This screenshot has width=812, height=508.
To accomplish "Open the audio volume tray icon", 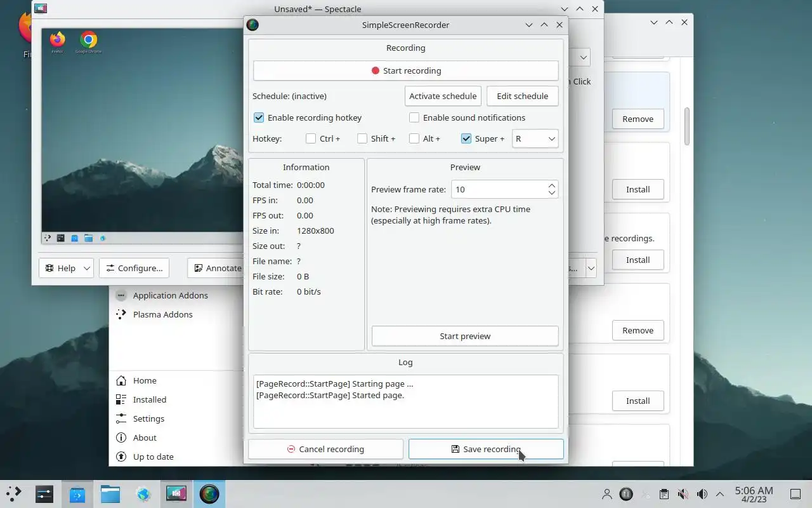I will click(x=702, y=494).
